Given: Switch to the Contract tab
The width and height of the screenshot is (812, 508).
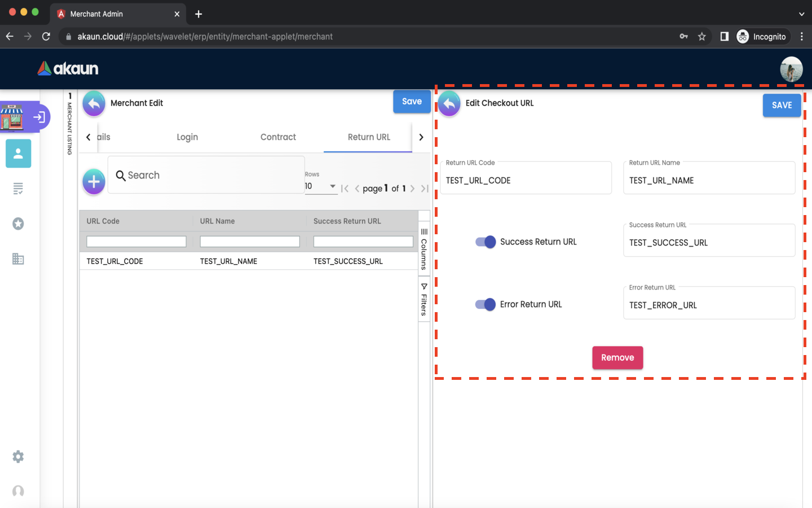Looking at the screenshot, I should (x=278, y=137).
